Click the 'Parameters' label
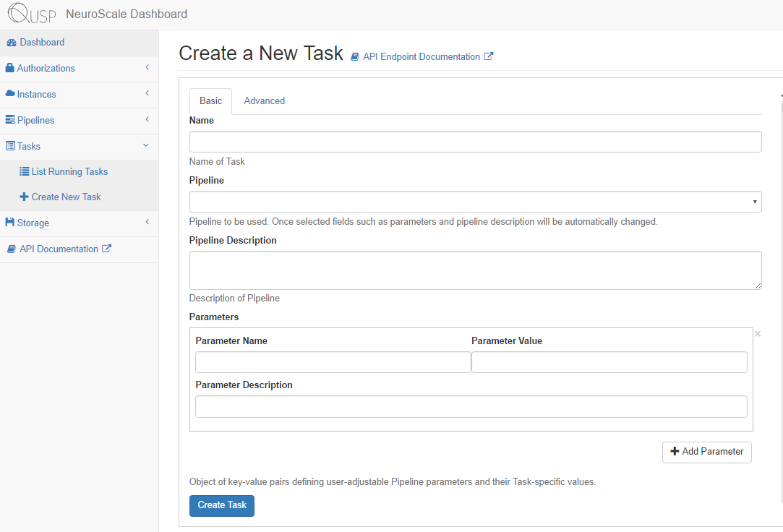This screenshot has width=783, height=532. [214, 317]
